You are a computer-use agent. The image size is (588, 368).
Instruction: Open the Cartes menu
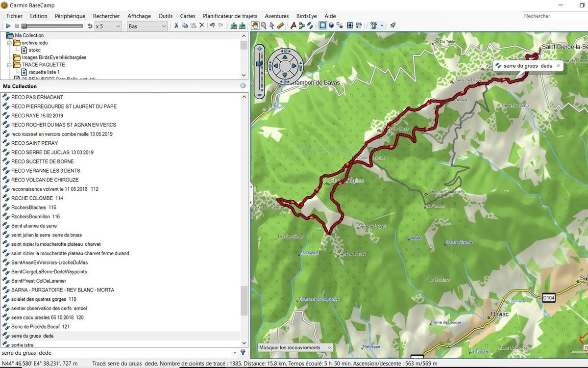[x=188, y=16]
